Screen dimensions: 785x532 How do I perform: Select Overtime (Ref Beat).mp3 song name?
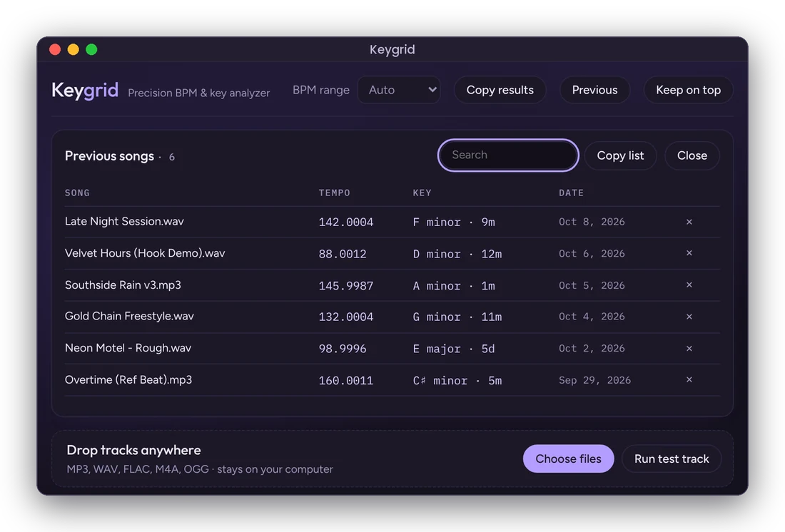tap(128, 380)
